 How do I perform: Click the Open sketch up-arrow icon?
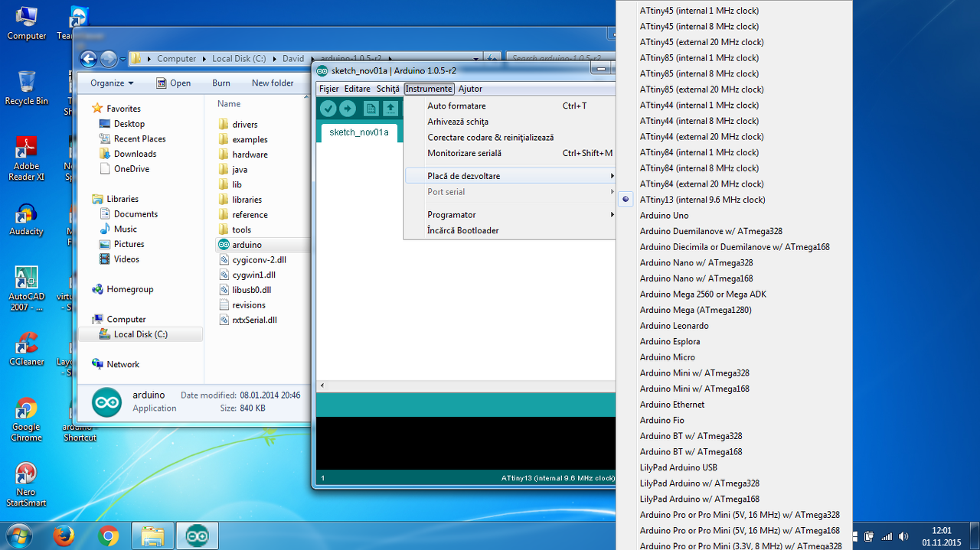390,109
